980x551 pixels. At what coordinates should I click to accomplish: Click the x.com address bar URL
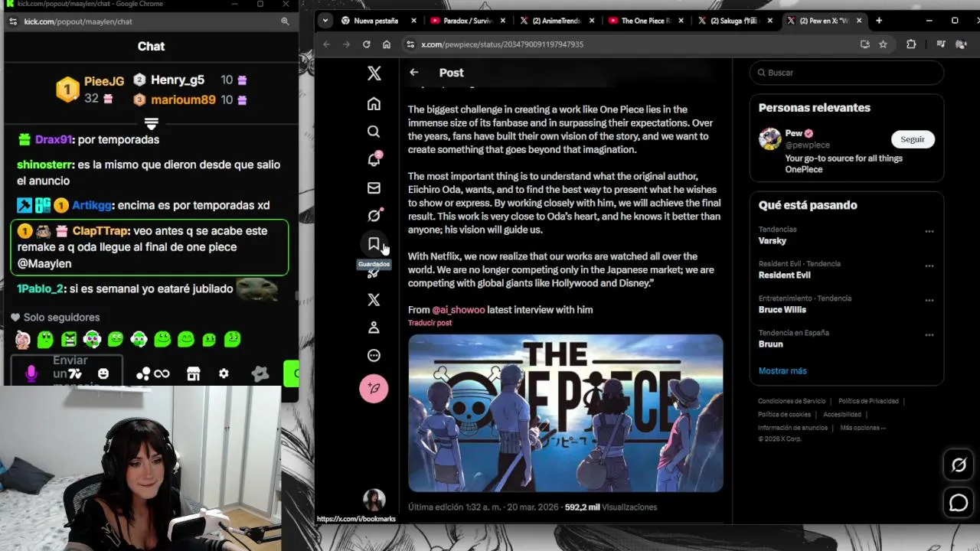click(501, 44)
